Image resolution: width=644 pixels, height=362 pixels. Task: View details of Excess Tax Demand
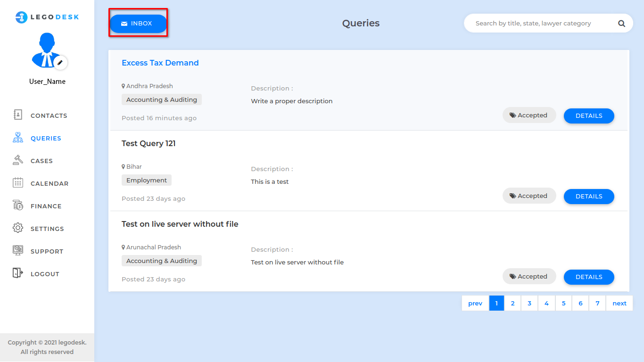pyautogui.click(x=589, y=115)
